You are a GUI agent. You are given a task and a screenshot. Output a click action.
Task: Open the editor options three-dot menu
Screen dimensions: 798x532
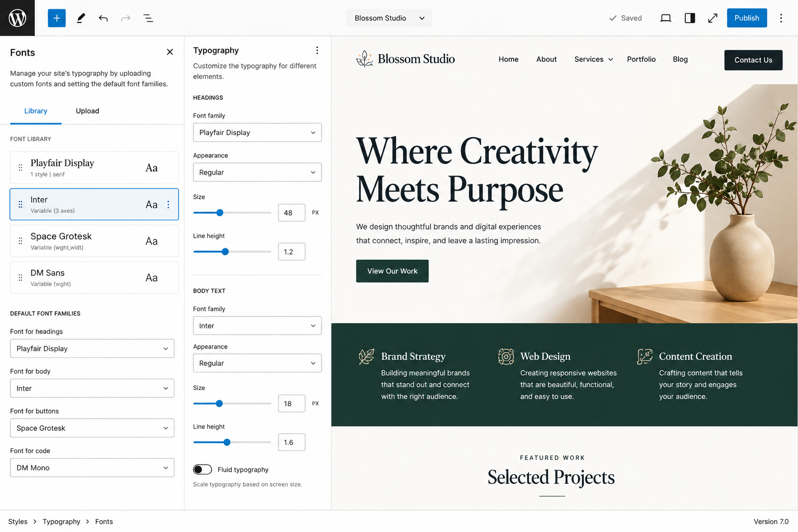coord(781,18)
